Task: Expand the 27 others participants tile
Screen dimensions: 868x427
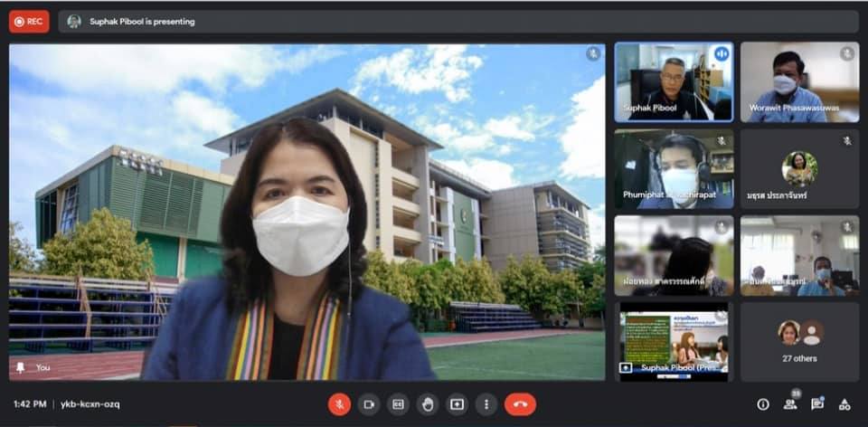Action: point(799,341)
